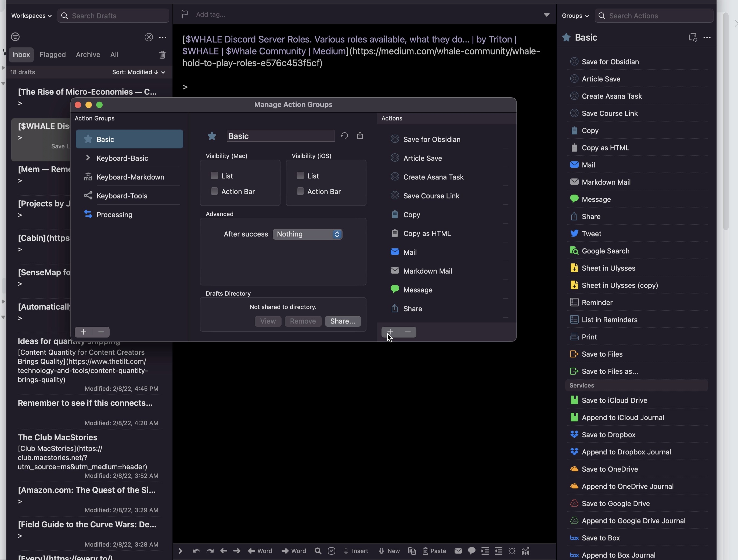Click the Search Drafts field

(x=113, y=16)
